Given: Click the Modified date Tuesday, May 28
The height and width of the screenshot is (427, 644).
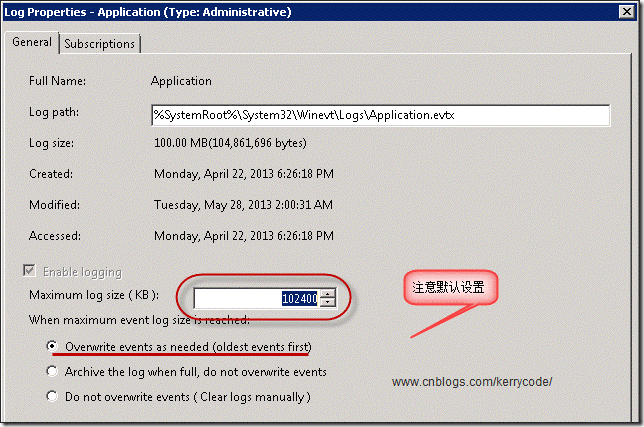Looking at the screenshot, I should (244, 204).
